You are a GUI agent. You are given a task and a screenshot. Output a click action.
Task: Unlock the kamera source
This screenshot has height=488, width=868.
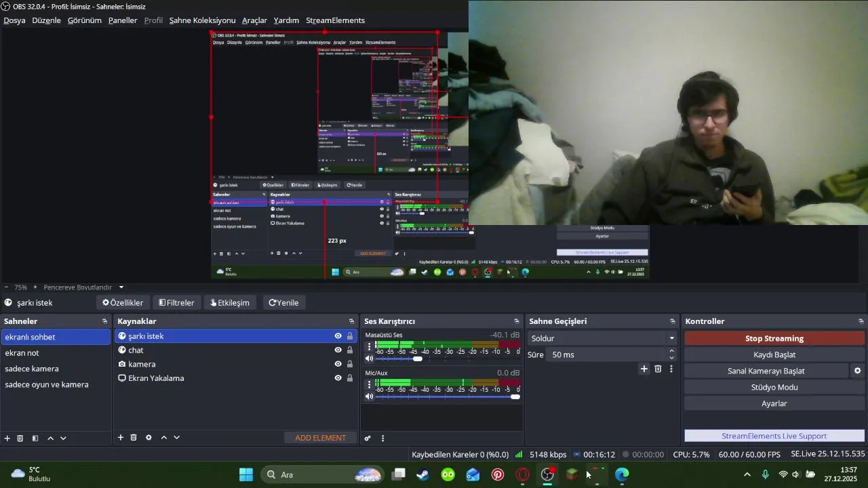pyautogui.click(x=350, y=364)
